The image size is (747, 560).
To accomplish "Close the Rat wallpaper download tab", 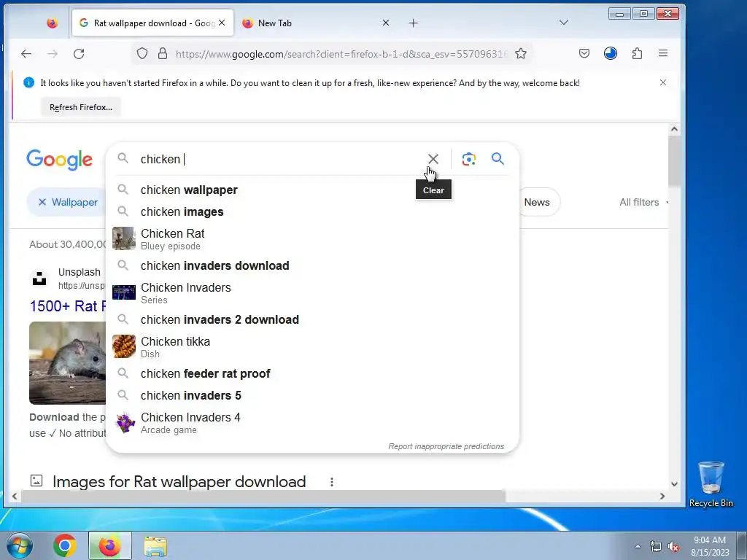I will pos(222,23).
